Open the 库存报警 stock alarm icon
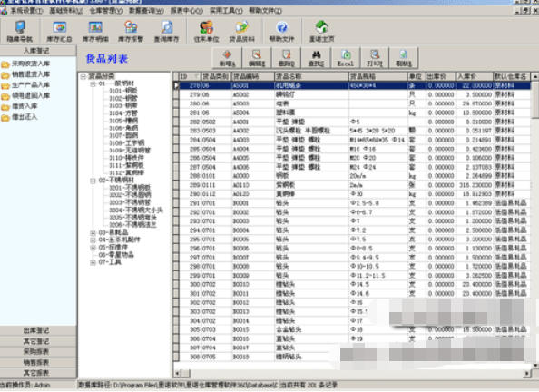 point(131,31)
